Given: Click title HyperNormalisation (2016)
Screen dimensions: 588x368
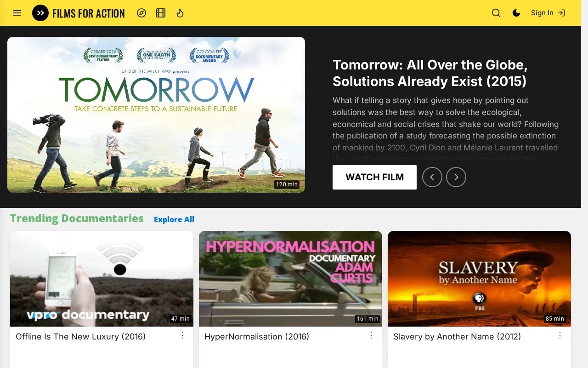Looking at the screenshot, I should (x=257, y=337).
